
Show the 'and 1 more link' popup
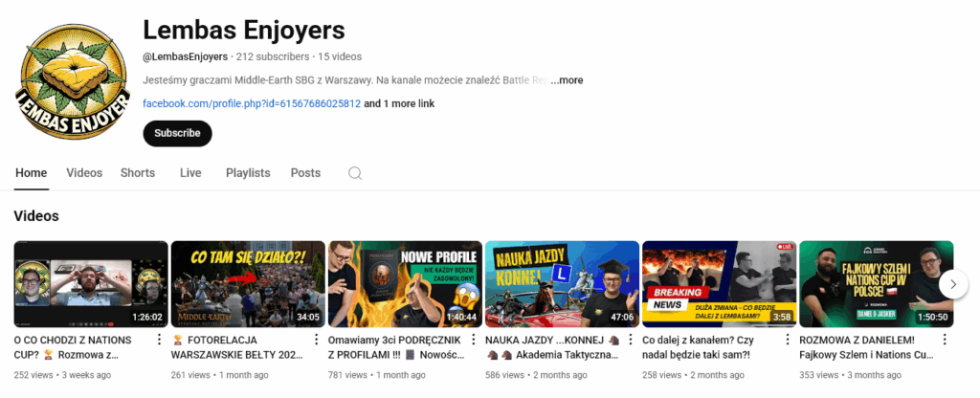399,103
